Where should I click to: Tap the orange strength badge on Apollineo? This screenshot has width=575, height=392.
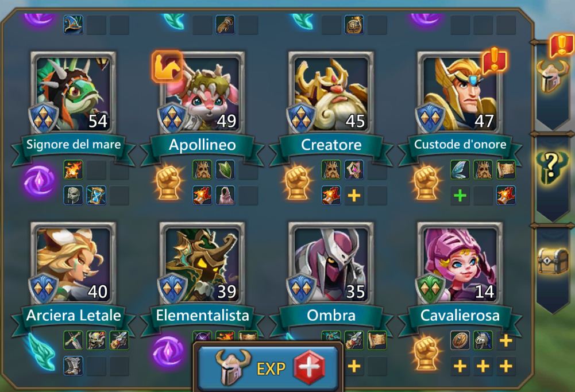tap(167, 67)
